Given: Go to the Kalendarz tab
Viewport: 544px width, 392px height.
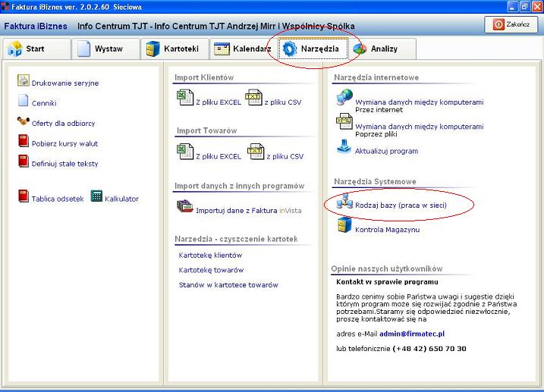Looking at the screenshot, I should [244, 49].
